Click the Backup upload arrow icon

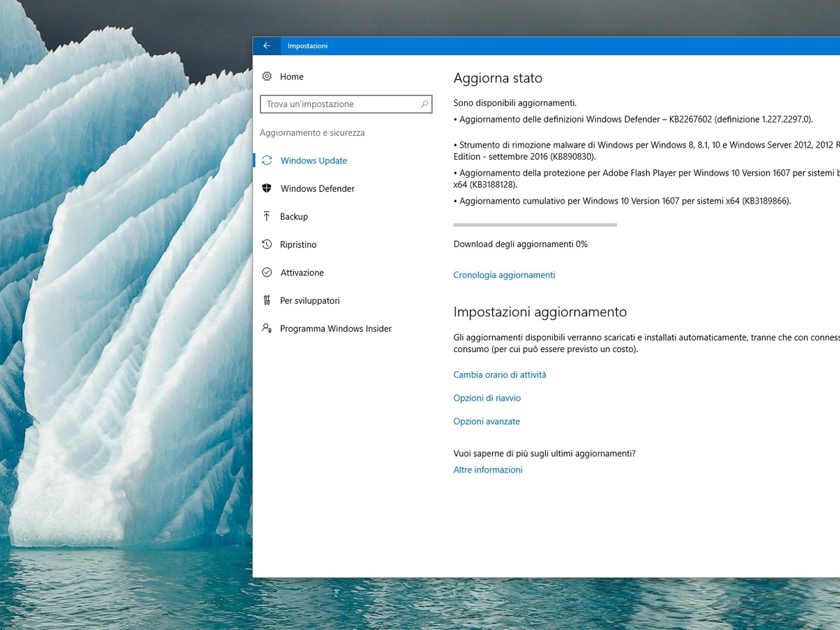point(267,216)
